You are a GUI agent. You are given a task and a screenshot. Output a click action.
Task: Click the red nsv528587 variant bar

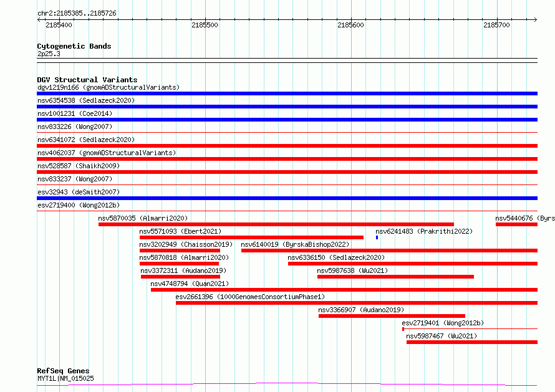[x=287, y=172]
